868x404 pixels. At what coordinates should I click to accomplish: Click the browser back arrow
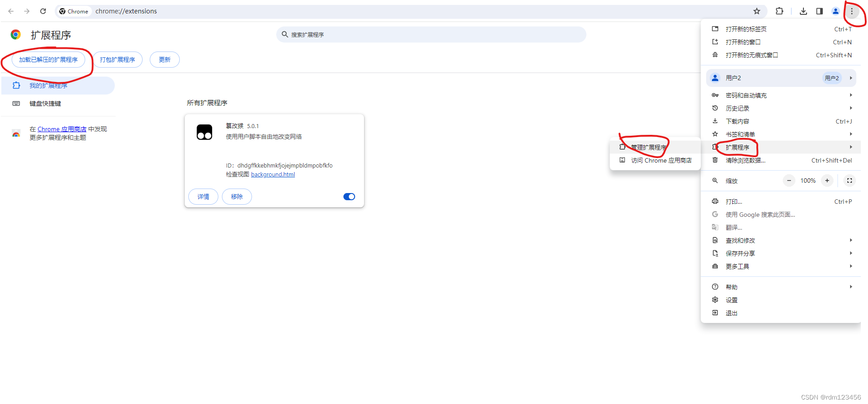pos(11,11)
